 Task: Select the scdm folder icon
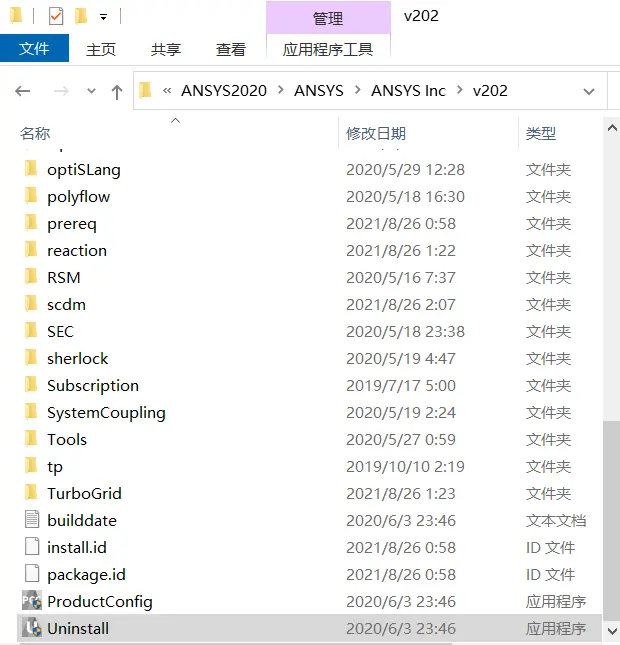click(31, 304)
